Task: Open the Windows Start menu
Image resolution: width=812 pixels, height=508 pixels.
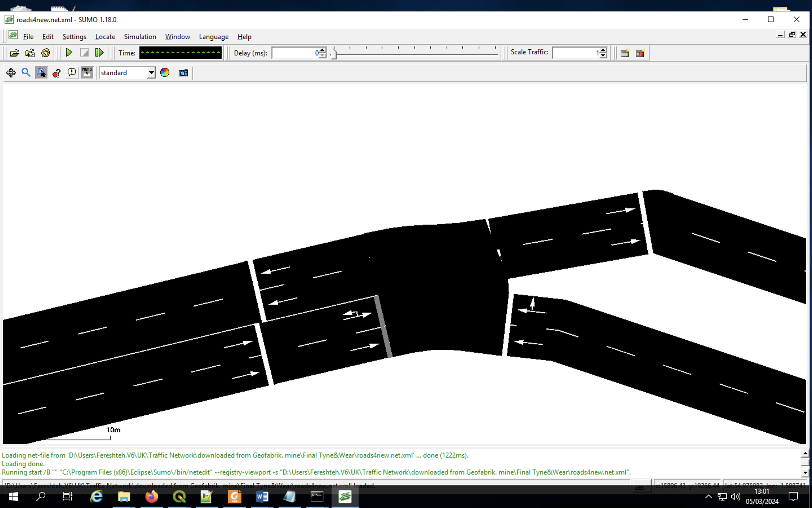Action: (14, 497)
